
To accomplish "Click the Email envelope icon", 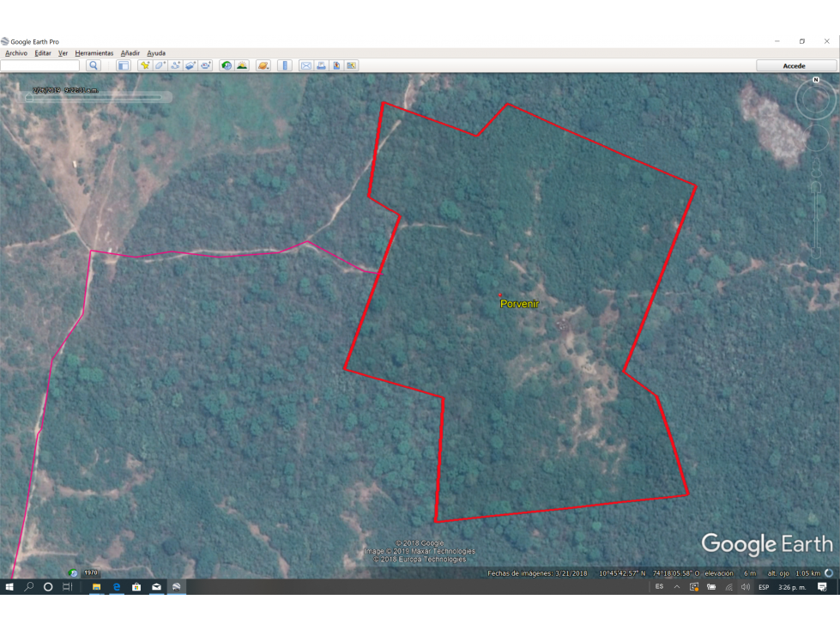I will coord(306,65).
